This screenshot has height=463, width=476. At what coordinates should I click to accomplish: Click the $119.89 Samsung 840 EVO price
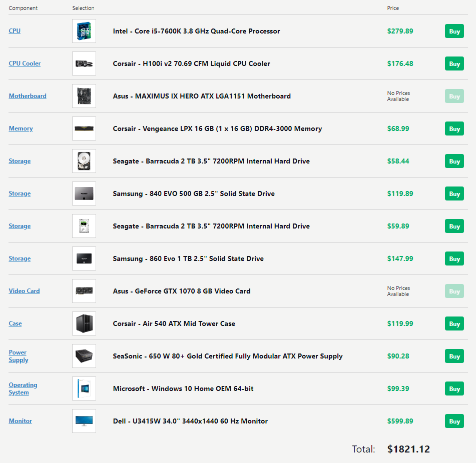(400, 193)
